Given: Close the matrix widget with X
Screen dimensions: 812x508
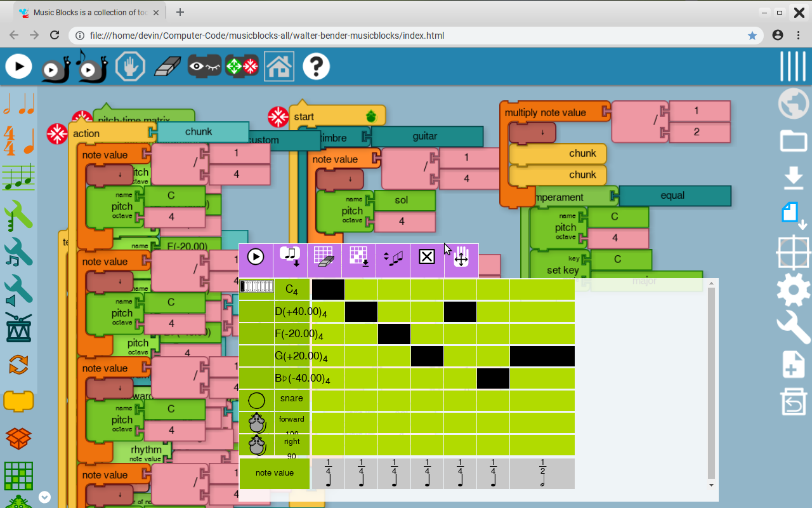Looking at the screenshot, I should point(427,257).
